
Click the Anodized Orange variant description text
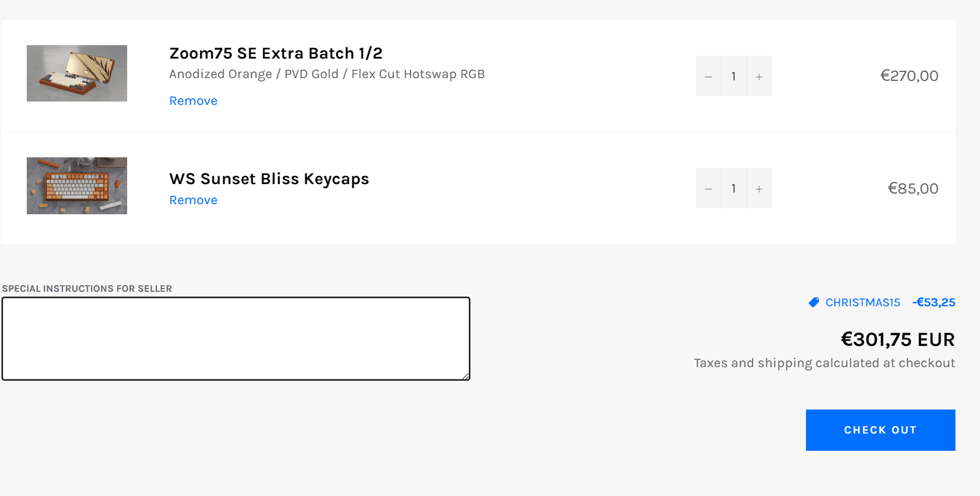pyautogui.click(x=327, y=74)
